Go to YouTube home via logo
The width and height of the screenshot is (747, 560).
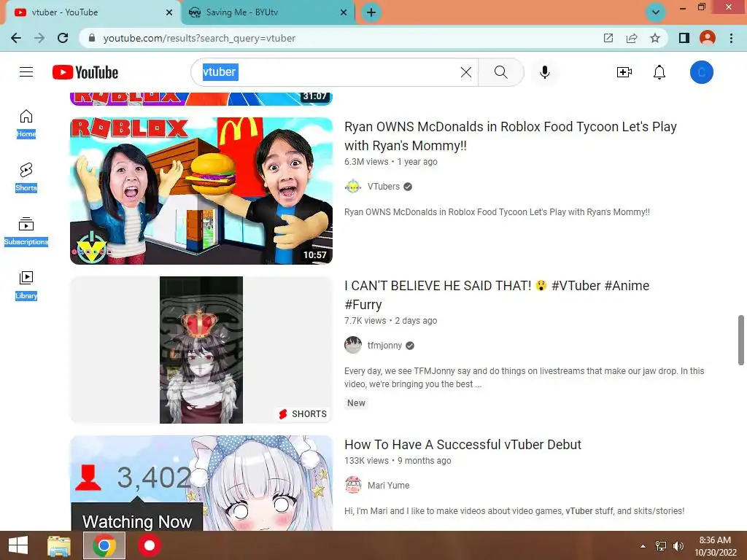pos(85,72)
